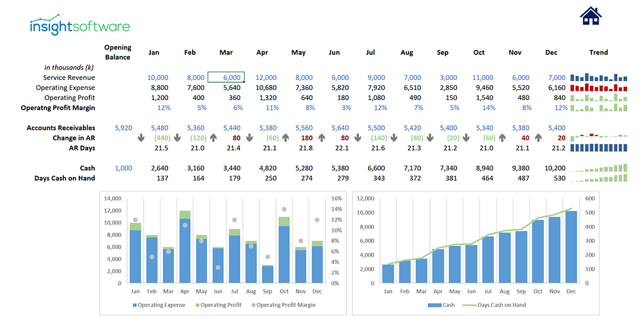Click the insightsoftware logo
Viewport: 644px width, 332px height.
[80, 24]
